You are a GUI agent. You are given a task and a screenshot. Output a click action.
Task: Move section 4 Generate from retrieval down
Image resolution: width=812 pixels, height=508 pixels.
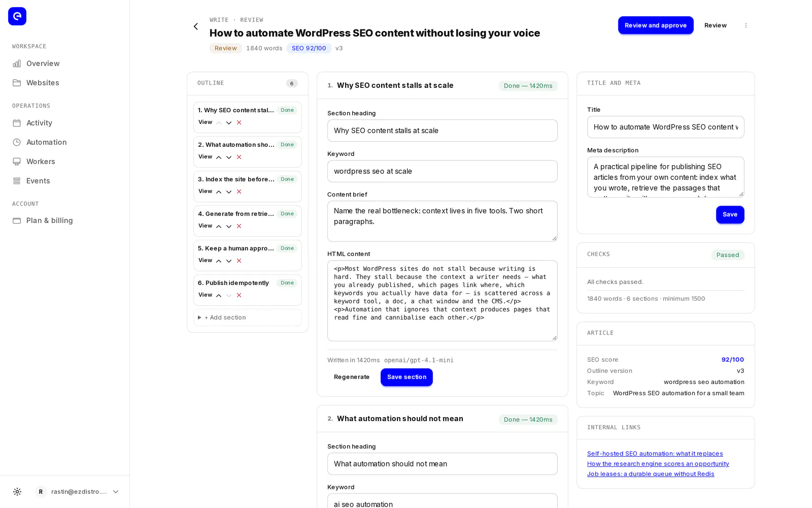click(x=229, y=227)
